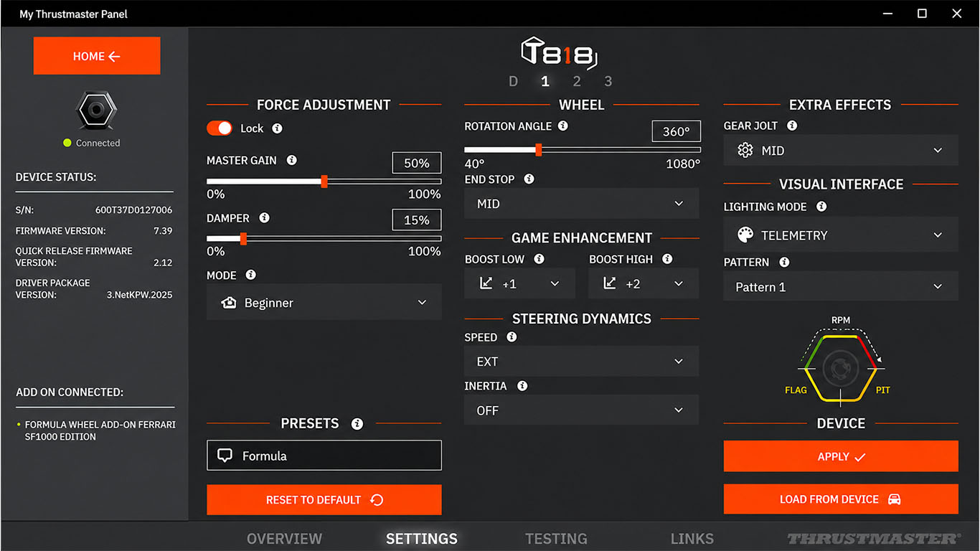Click the Boost Low graph icon
The image size is (980, 551).
click(486, 283)
